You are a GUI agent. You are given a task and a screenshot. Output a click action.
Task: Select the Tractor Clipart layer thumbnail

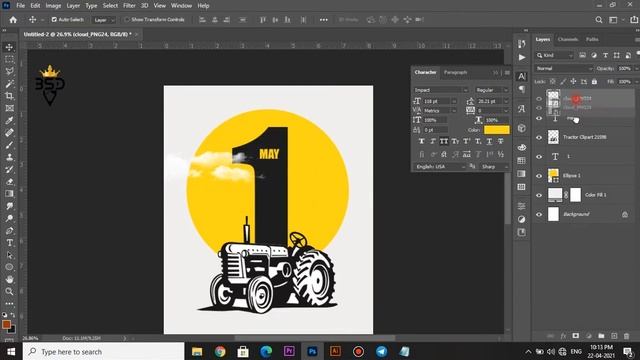(553, 137)
